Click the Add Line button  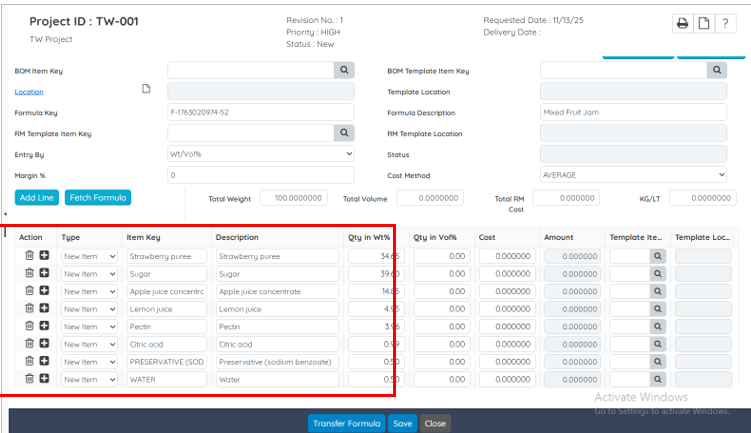(37, 198)
